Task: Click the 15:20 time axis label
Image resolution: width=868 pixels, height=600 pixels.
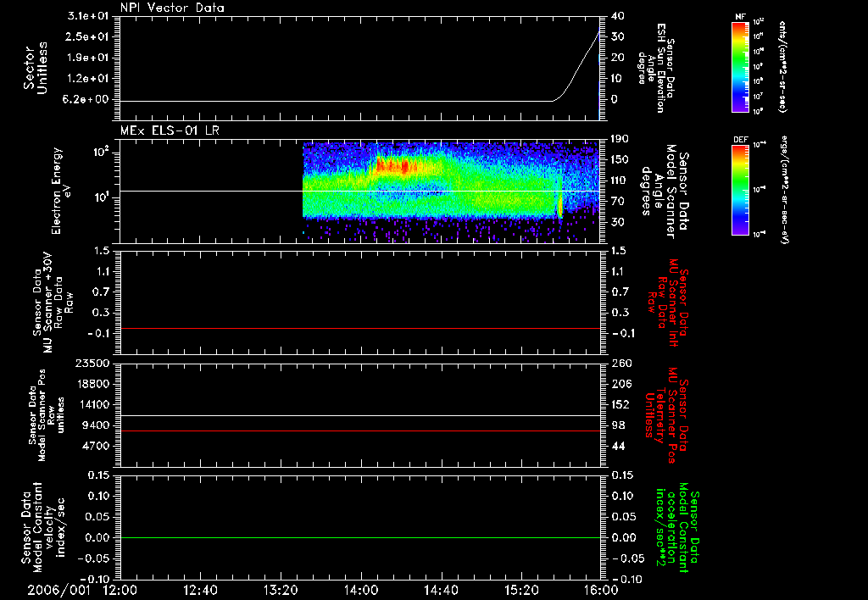Action: click(x=521, y=591)
